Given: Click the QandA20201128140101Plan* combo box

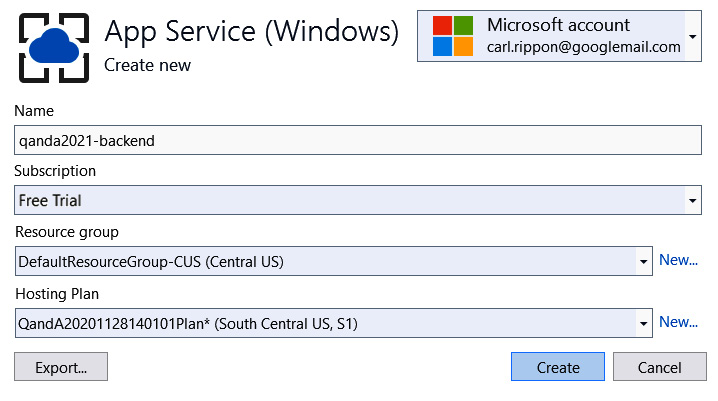Looking at the screenshot, I should pyautogui.click(x=333, y=323).
